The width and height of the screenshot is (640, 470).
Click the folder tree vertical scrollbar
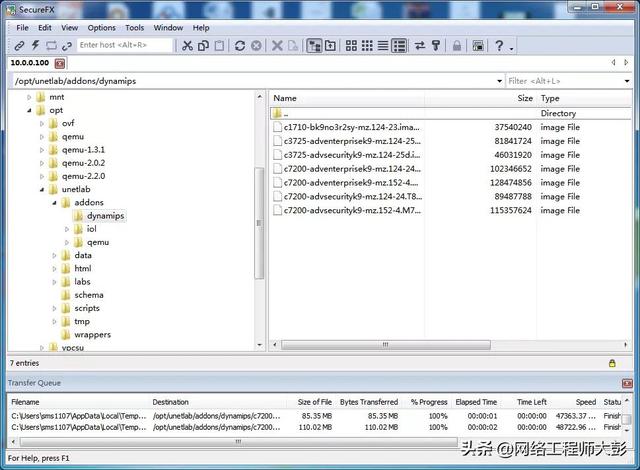pos(259,223)
